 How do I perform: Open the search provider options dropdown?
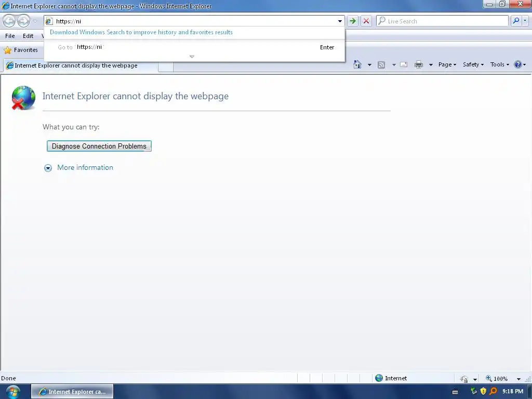pyautogui.click(x=525, y=21)
